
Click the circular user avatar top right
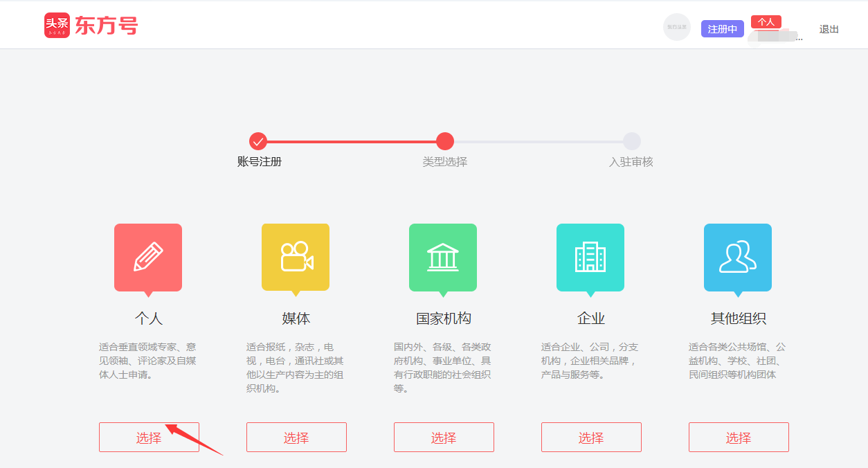pos(677,27)
